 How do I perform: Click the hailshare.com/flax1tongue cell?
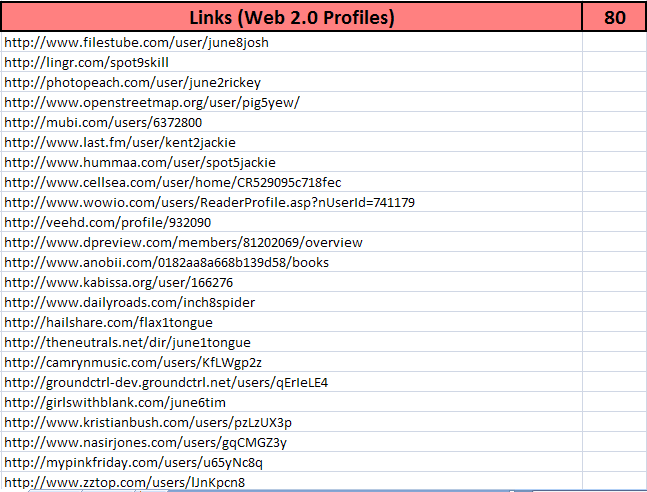(291, 322)
